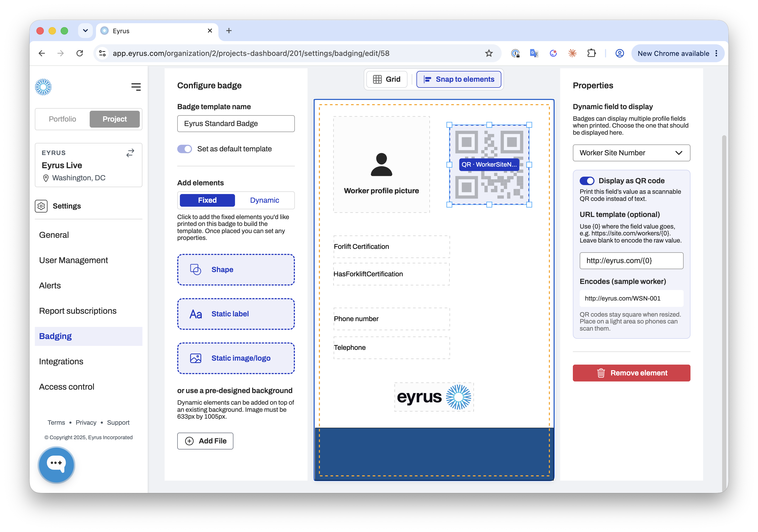This screenshot has width=758, height=532.
Task: Switch to the Dynamic elements tab
Action: [x=265, y=200]
